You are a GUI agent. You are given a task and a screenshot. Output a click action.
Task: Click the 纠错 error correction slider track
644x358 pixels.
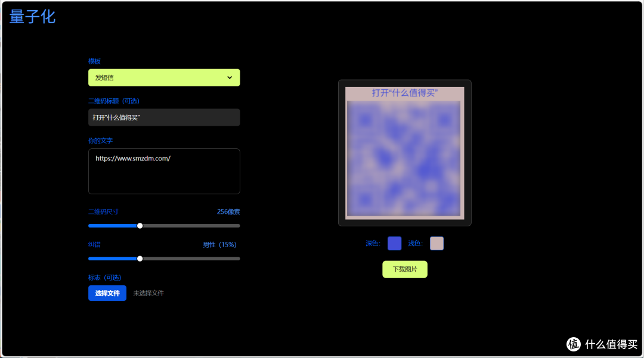[164, 259]
